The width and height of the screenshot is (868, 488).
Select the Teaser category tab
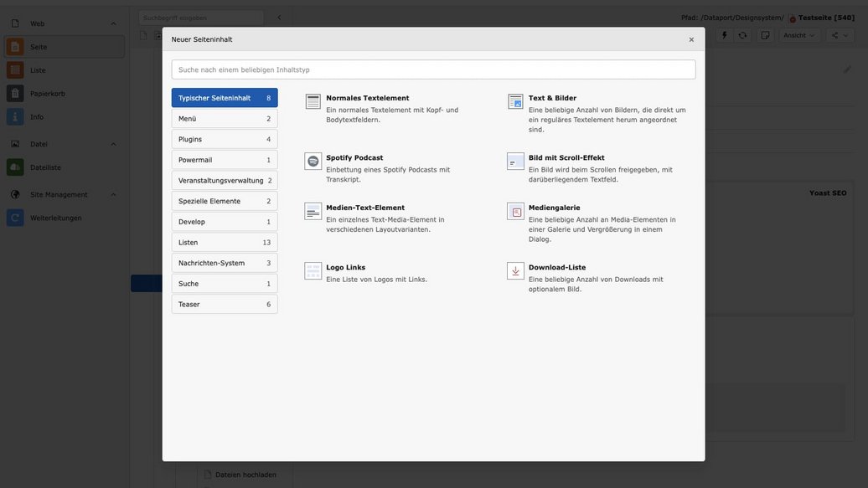pos(224,304)
